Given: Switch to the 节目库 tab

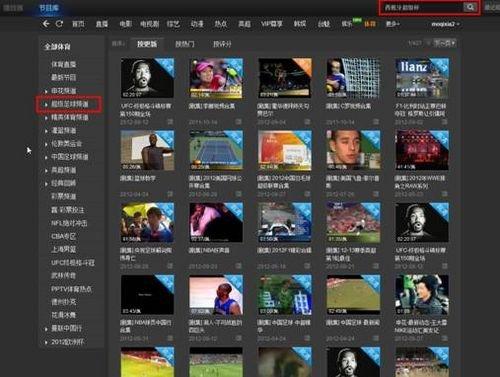Looking at the screenshot, I should point(49,7).
